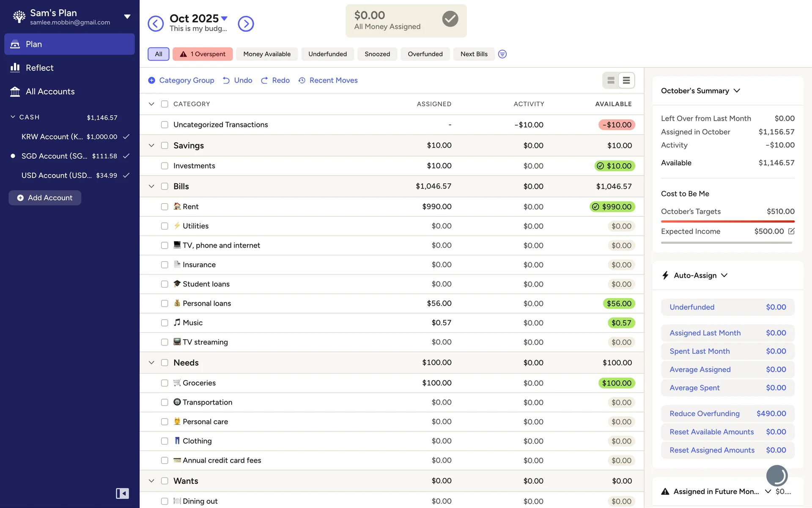The height and width of the screenshot is (508, 812).
Task: Collapse the Bills category group
Action: pos(151,186)
